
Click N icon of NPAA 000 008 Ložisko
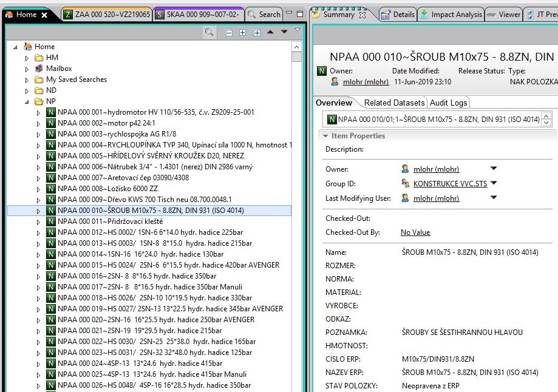pos(51,189)
